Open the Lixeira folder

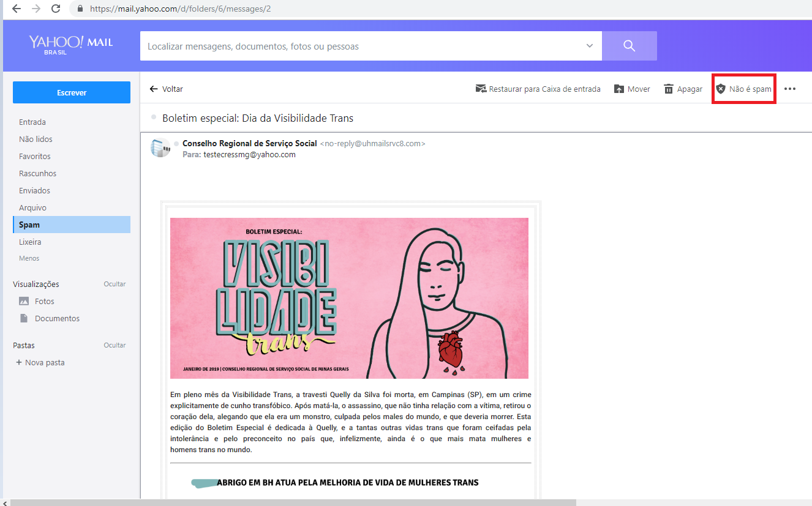click(x=30, y=242)
